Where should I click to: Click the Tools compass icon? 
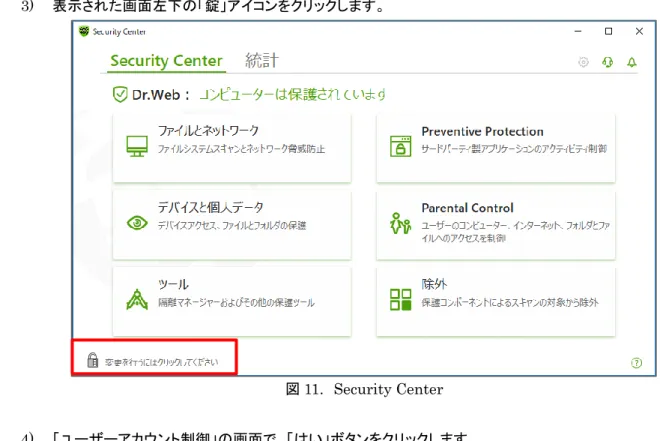pyautogui.click(x=137, y=300)
